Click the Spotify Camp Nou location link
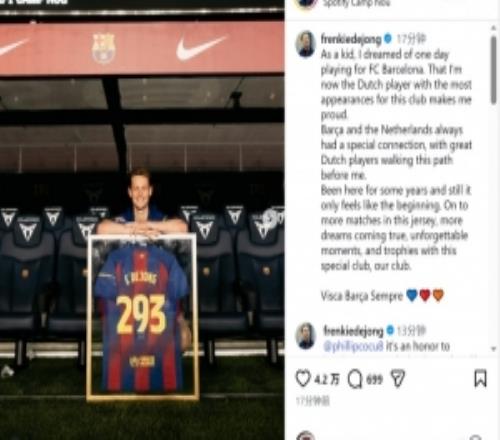The image size is (500, 440). coord(357,3)
